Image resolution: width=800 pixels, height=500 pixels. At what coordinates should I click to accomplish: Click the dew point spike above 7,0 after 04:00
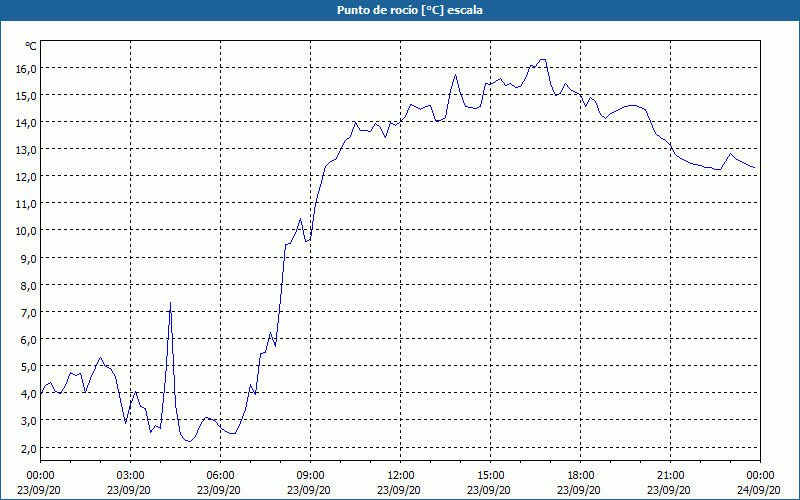click(170, 303)
